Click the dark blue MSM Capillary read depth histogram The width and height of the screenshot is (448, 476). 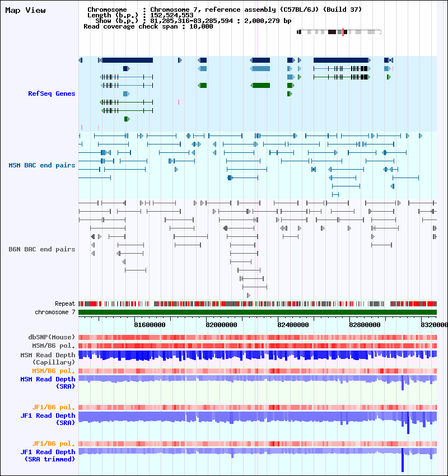258,355
